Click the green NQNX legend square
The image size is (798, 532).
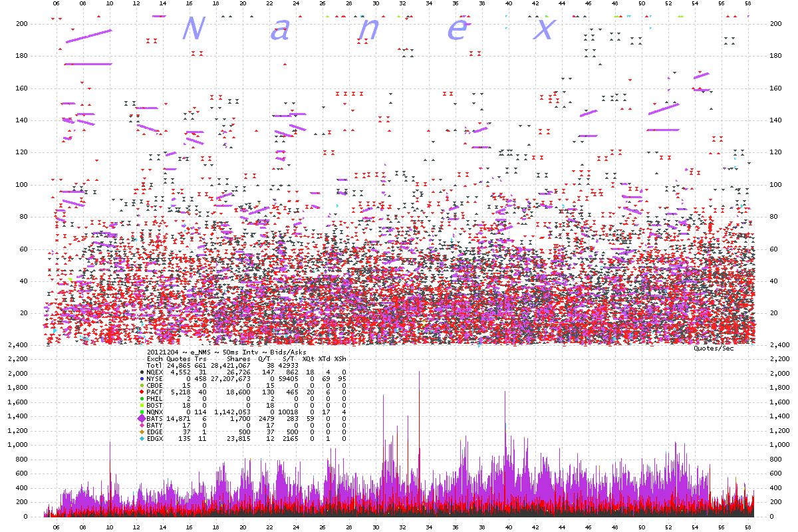click(142, 412)
